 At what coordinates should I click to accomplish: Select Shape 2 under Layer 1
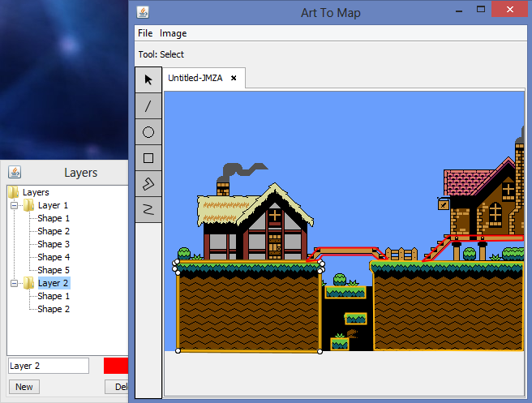click(x=54, y=231)
